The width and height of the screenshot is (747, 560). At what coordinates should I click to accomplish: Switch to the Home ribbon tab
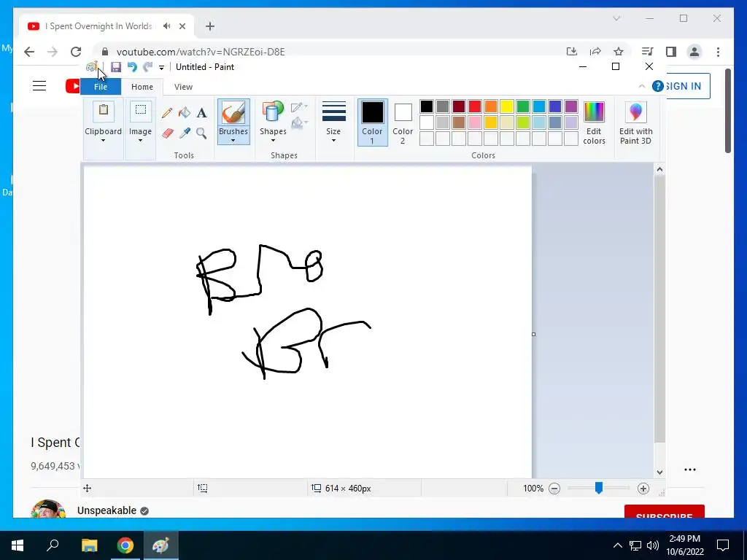tap(142, 87)
